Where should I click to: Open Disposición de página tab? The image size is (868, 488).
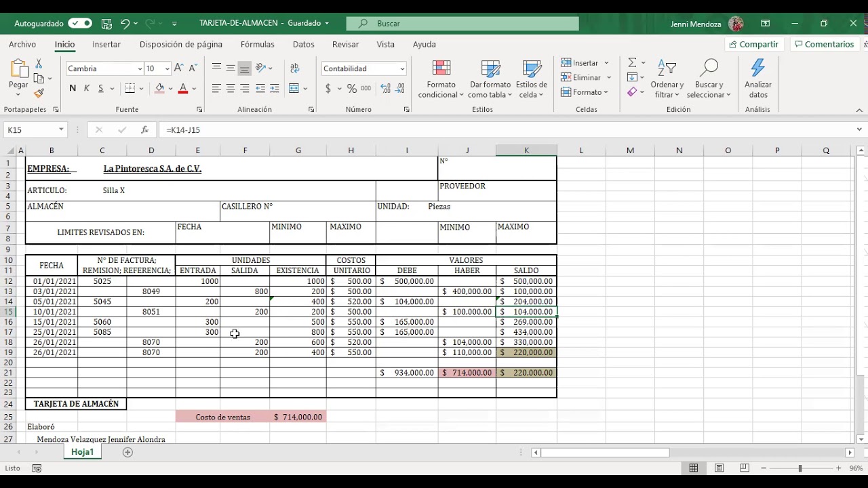coord(181,44)
